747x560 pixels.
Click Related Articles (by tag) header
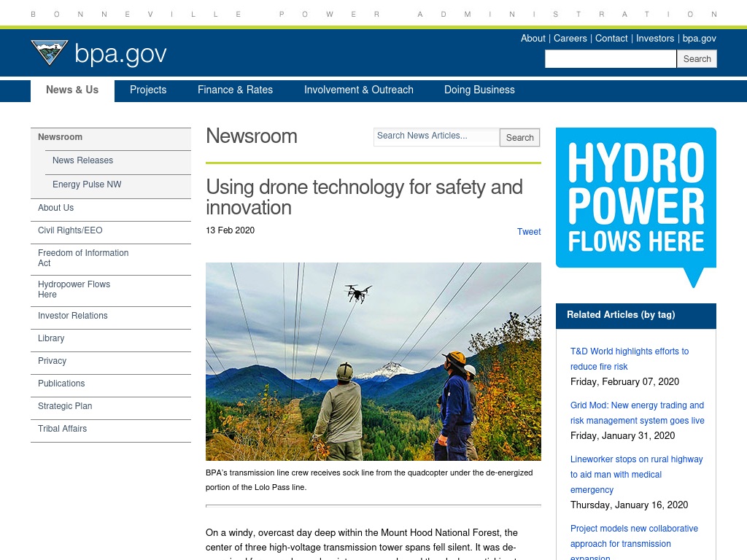pyautogui.click(x=621, y=315)
